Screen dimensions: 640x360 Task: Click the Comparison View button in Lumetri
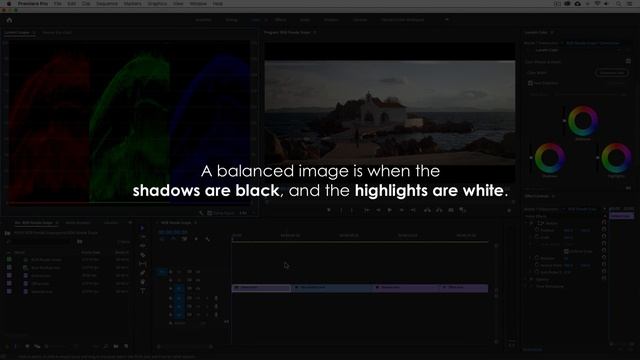tap(612, 73)
